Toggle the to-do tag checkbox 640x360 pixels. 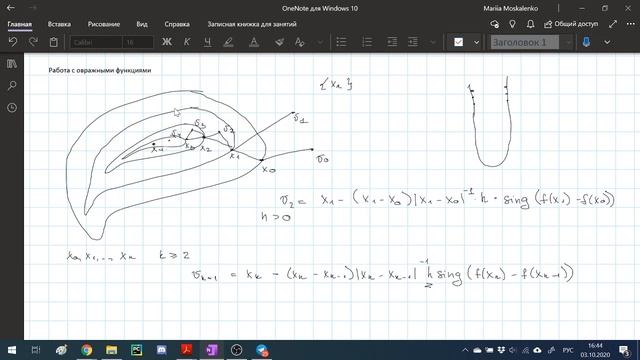[458, 42]
